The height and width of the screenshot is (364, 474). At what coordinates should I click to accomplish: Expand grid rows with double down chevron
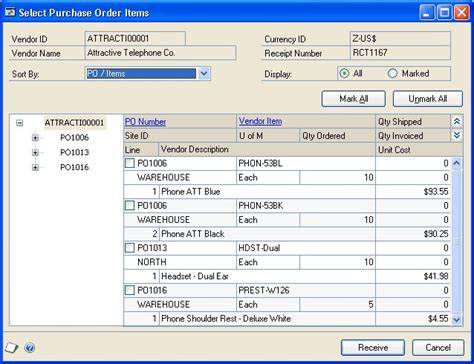pyautogui.click(x=457, y=135)
